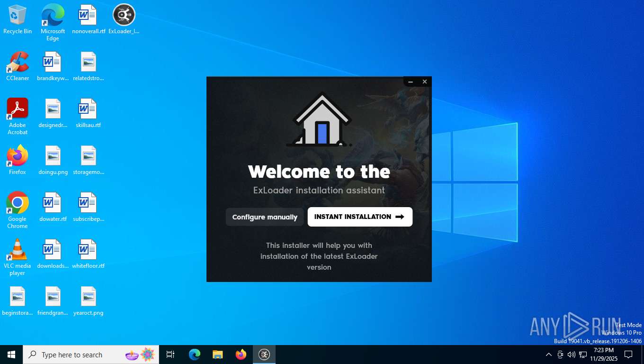This screenshot has height=364, width=644.
Task: Choose Configure manually in ExLoader installer
Action: (265, 217)
